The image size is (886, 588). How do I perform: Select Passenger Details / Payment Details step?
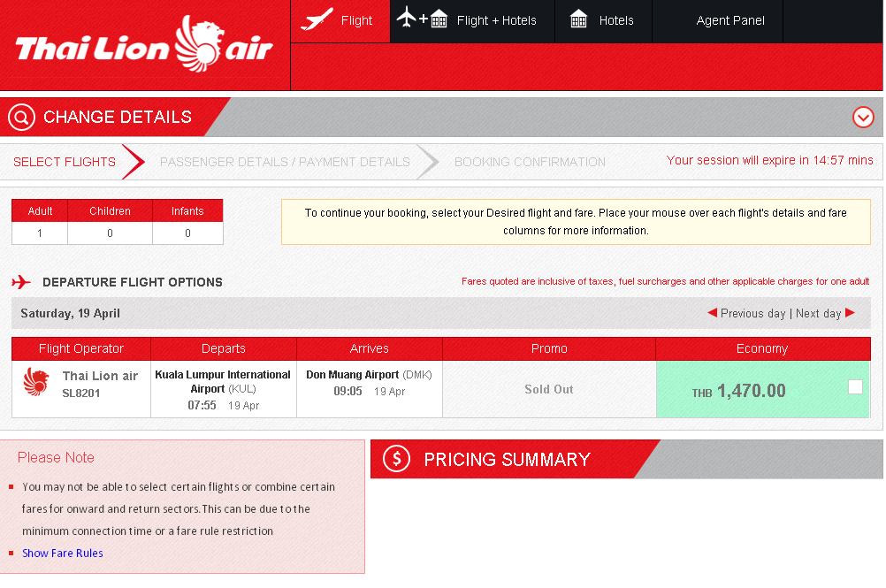pyautogui.click(x=285, y=162)
